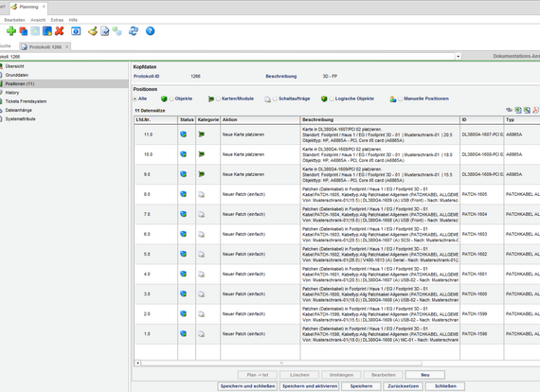540x392 pixels.
Task: Click the green plus add icon
Action: pyautogui.click(x=11, y=31)
